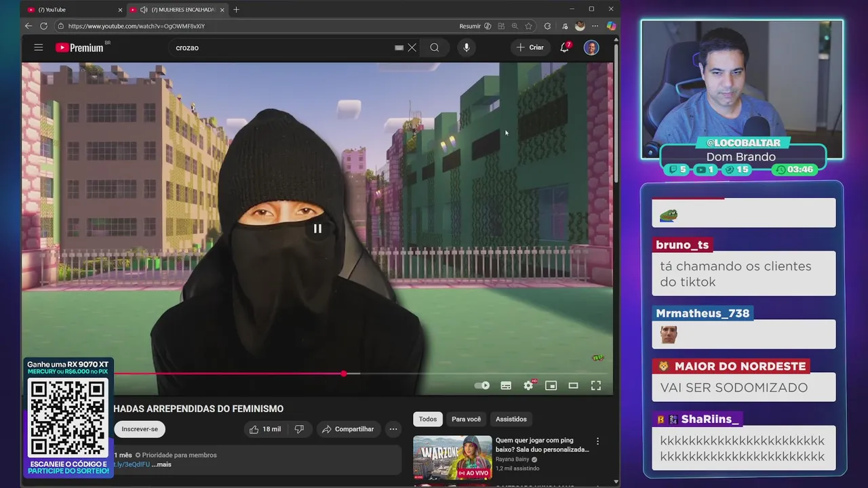
Task: Open the zoom magnifier in address bar
Action: coord(515,26)
